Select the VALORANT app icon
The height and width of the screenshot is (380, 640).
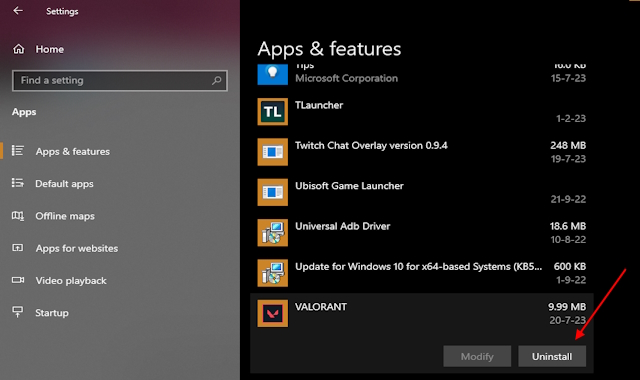coord(272,313)
